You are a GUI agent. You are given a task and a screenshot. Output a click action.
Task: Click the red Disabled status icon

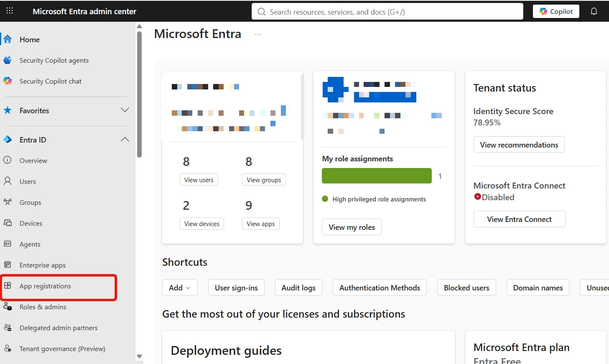477,196
